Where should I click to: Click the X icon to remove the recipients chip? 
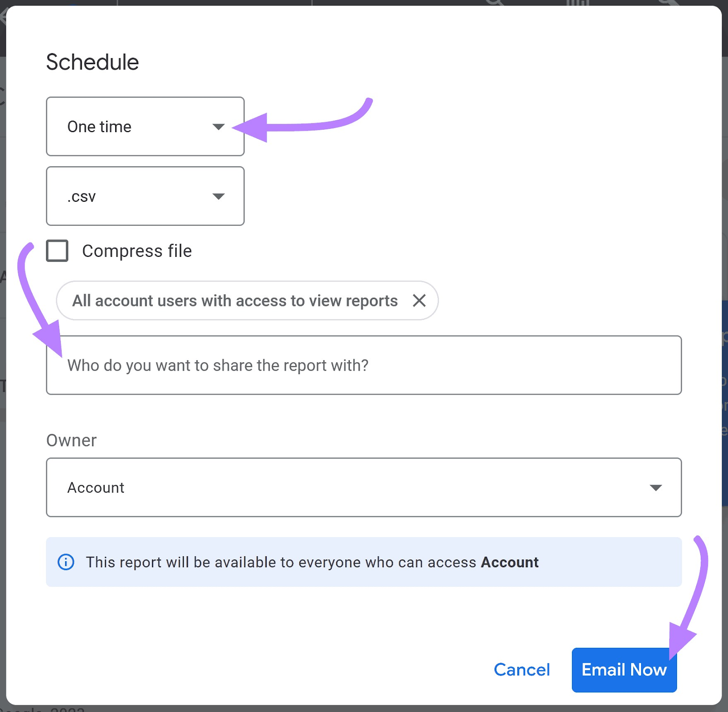pos(420,300)
